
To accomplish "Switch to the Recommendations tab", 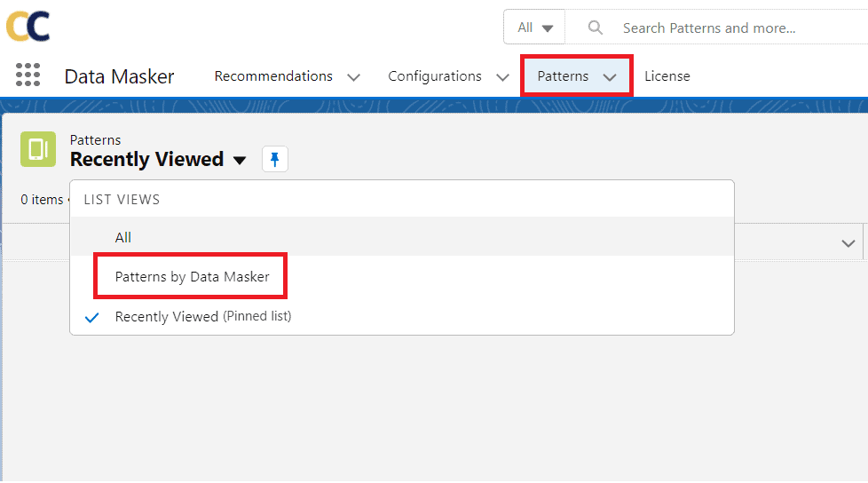I will pyautogui.click(x=273, y=76).
